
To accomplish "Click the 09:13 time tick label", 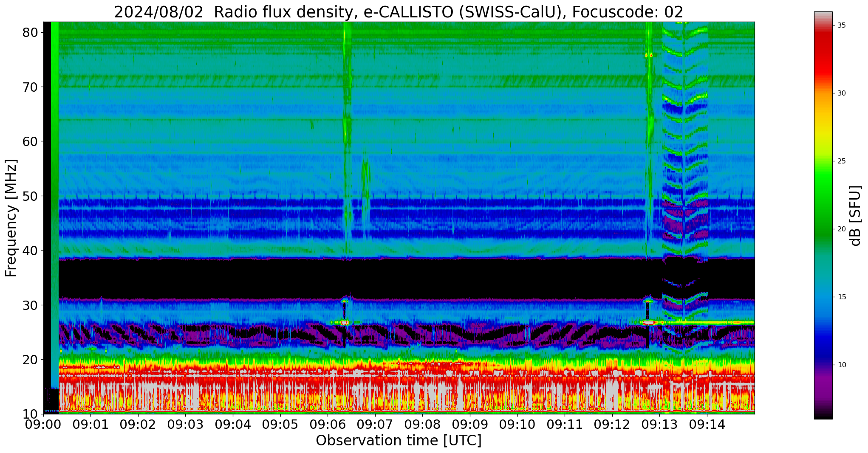I will [659, 425].
